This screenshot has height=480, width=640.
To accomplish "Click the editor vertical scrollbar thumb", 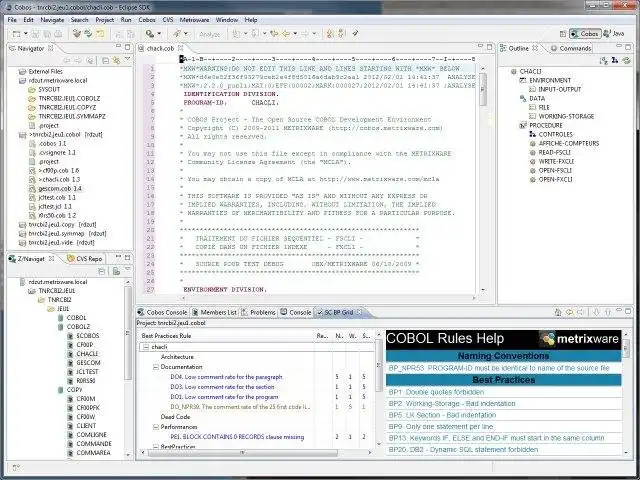I will click(483, 89).
